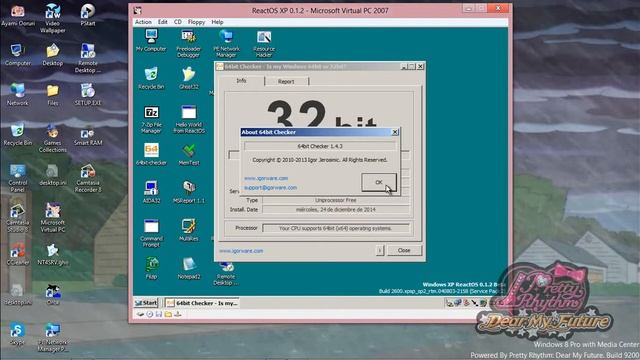
Task: Select the host Network icon
Action: tap(18, 95)
